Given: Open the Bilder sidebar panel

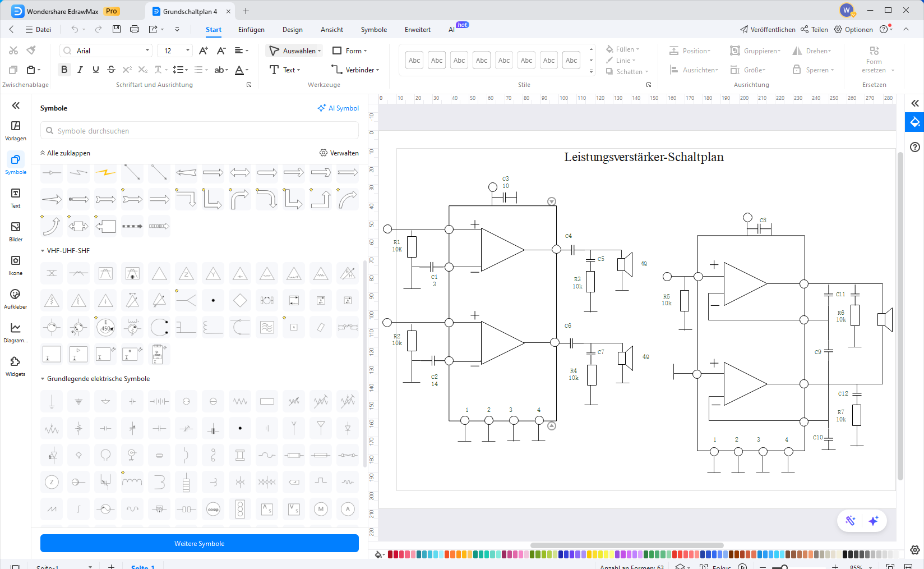Looking at the screenshot, I should [x=16, y=231].
